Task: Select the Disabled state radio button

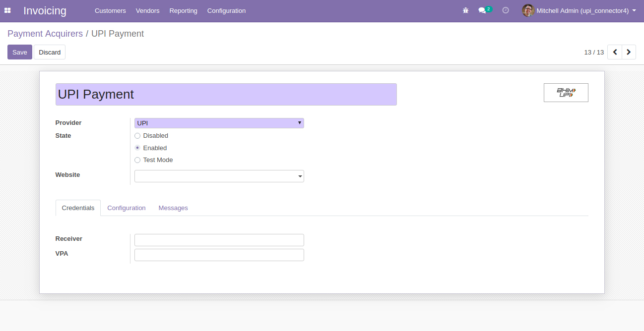Action: pos(137,136)
